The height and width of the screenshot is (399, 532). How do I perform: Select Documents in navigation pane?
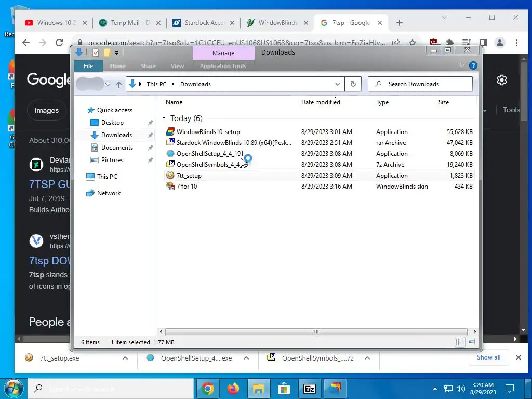(x=117, y=147)
